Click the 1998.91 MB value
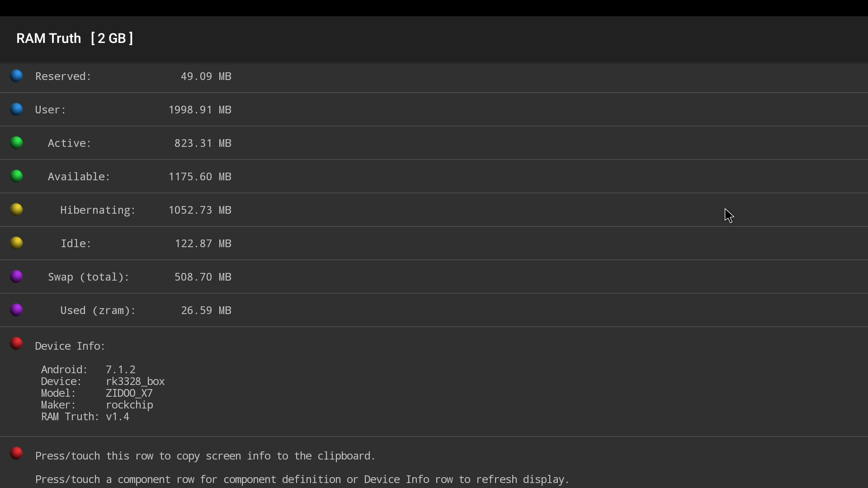The image size is (868, 488). 200,110
